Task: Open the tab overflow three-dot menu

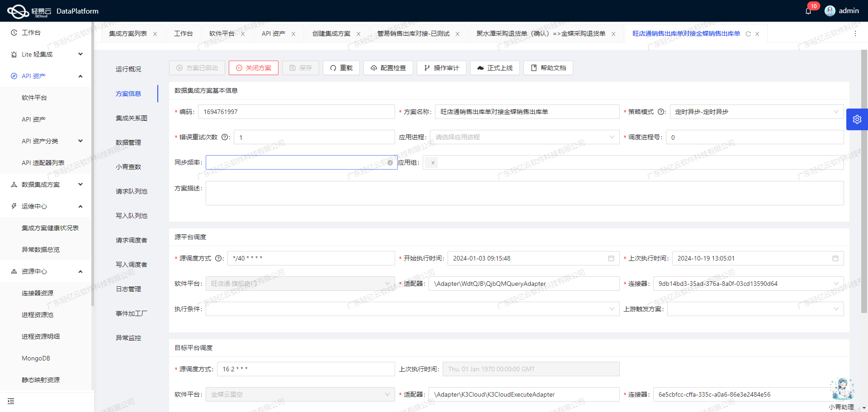Action: [855, 33]
